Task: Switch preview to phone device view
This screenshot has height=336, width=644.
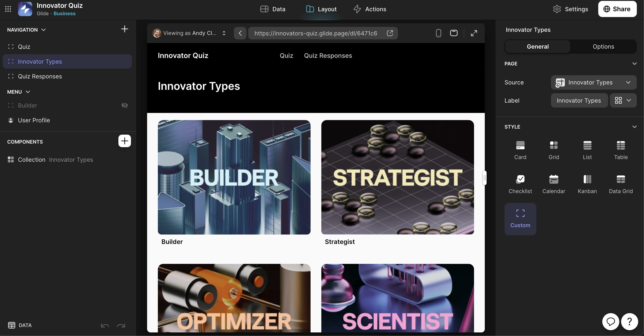Action: tap(438, 33)
